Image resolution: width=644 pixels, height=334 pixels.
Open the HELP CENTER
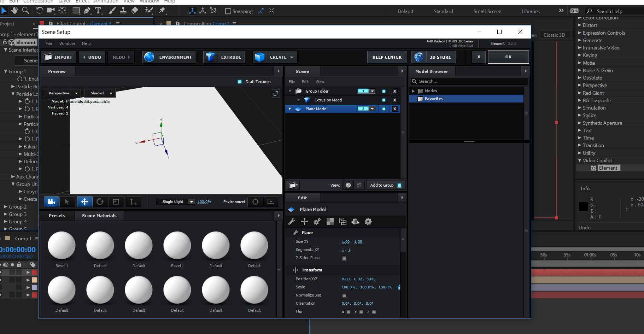coord(387,57)
